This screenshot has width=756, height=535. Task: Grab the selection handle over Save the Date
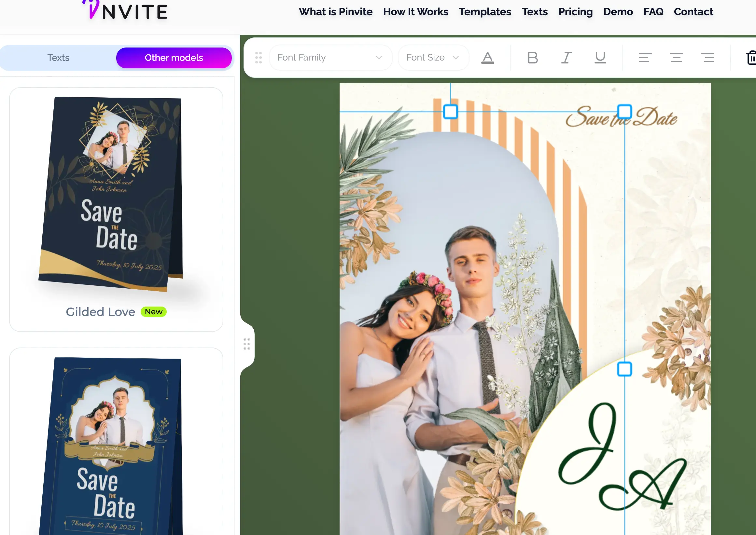coord(624,112)
